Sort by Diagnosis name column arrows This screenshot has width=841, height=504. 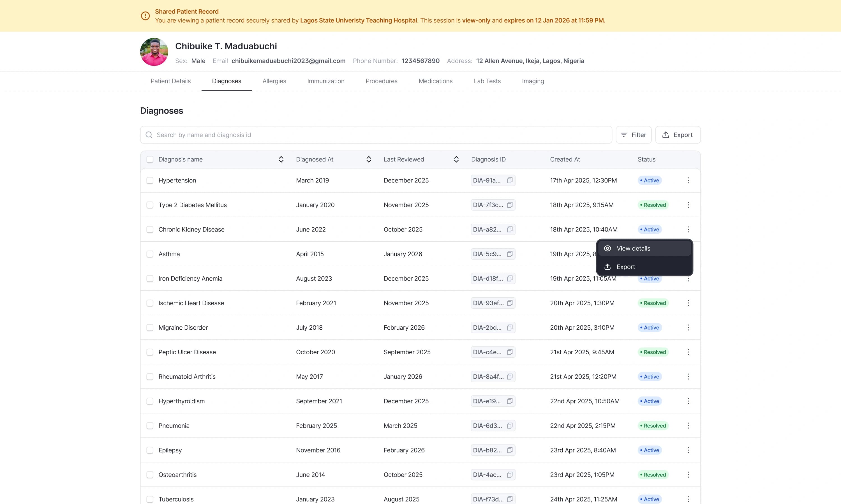tap(281, 159)
